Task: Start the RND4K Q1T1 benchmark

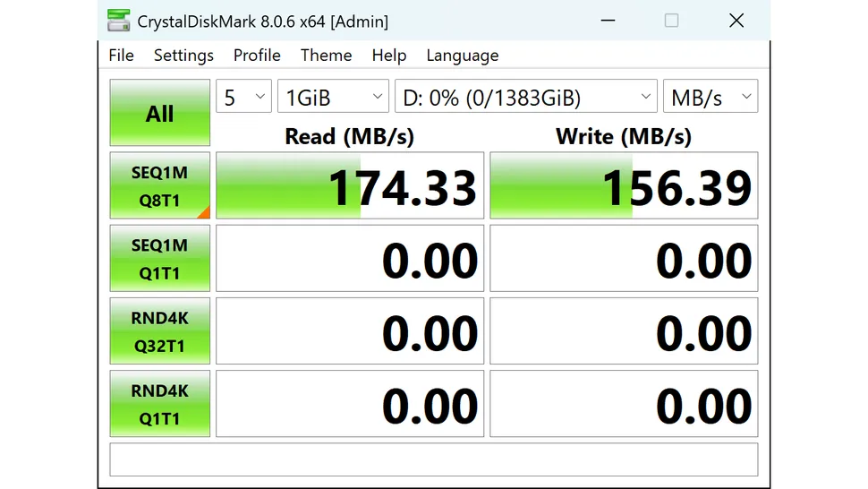Action: (x=159, y=404)
